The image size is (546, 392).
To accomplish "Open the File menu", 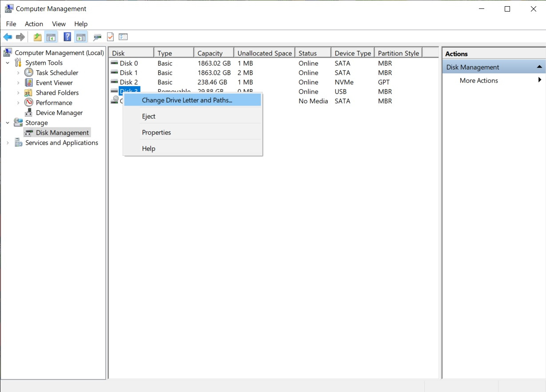I will pos(11,24).
